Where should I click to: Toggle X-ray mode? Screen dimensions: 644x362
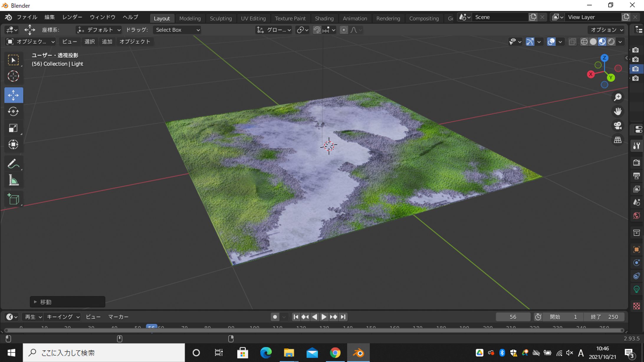(572, 42)
